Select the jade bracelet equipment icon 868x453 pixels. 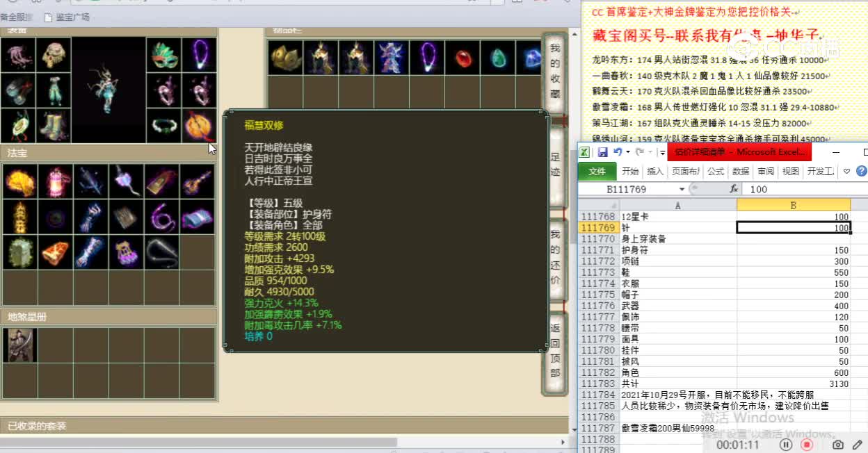pyautogui.click(x=163, y=126)
